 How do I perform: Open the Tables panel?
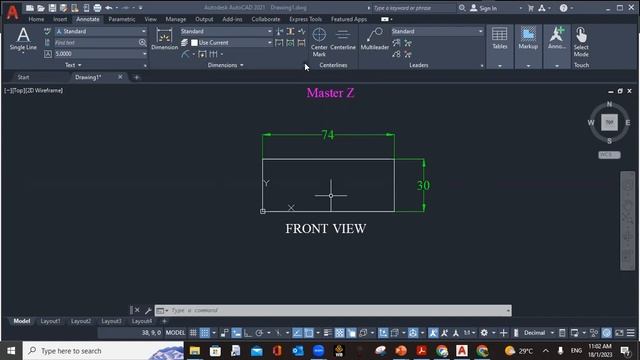click(500, 38)
